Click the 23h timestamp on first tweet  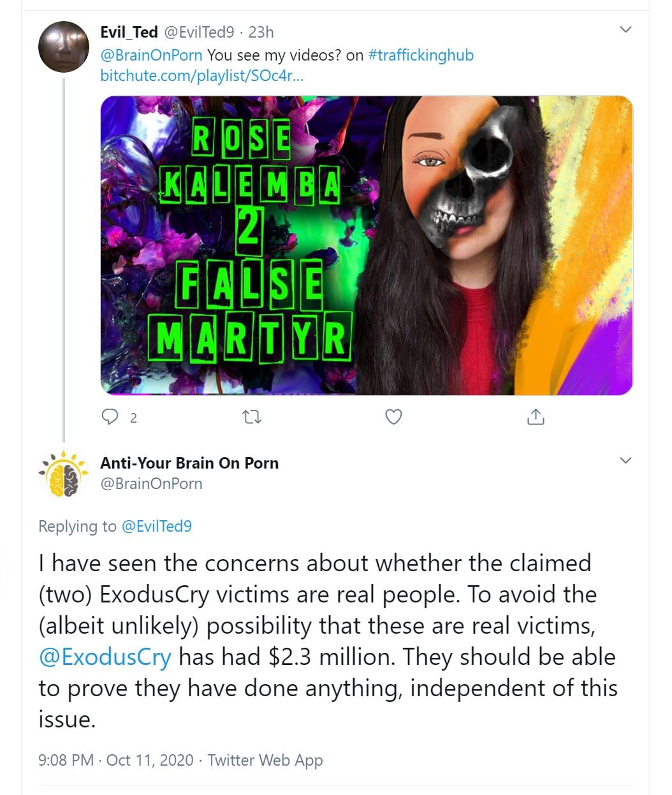click(261, 32)
